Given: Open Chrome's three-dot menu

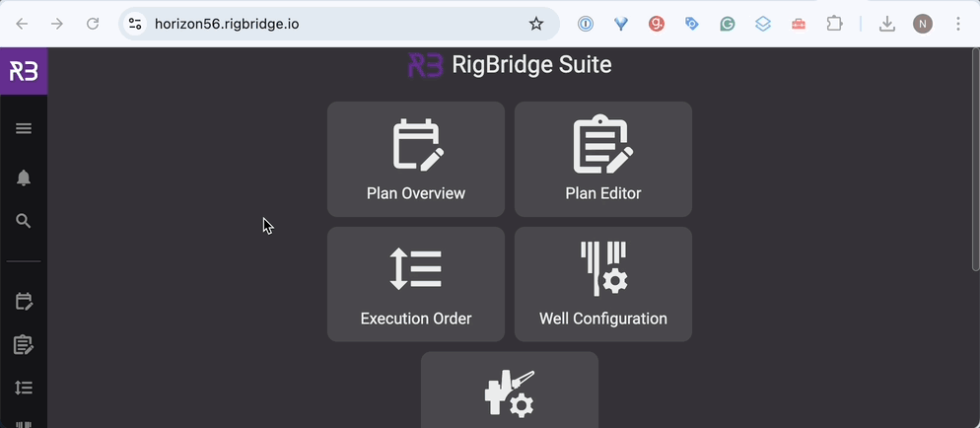Looking at the screenshot, I should (x=958, y=24).
